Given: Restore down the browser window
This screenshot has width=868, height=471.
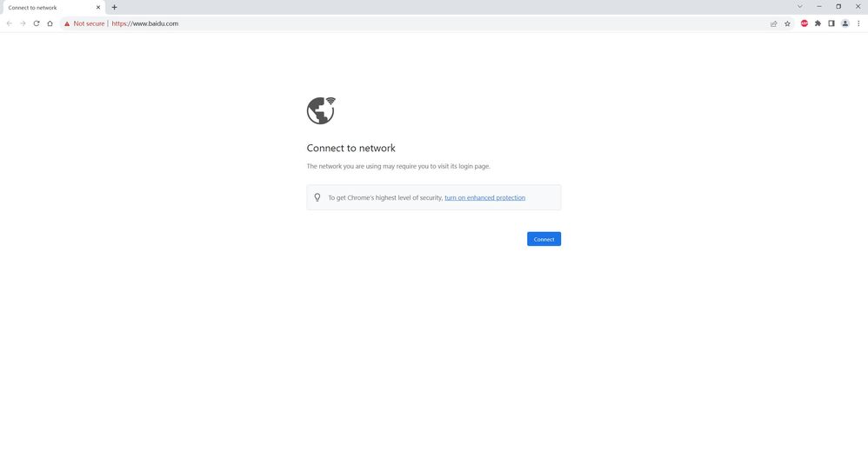Looking at the screenshot, I should [838, 7].
